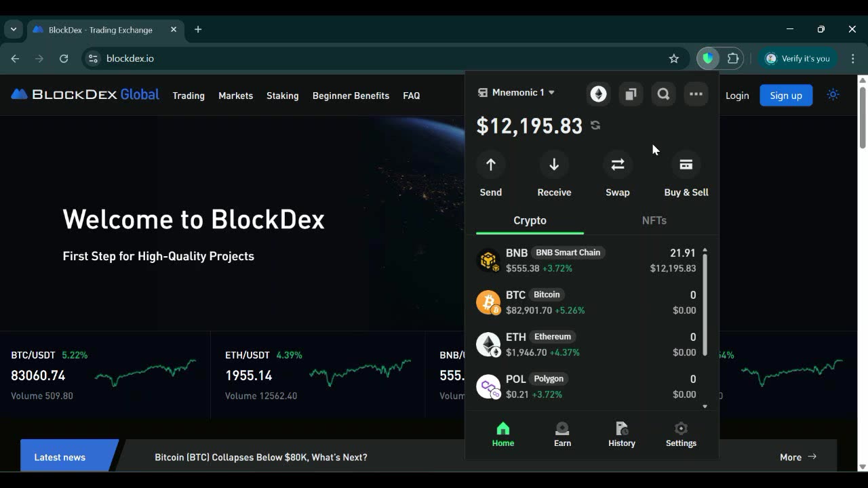Click ETH price $1,946.70
The width and height of the screenshot is (868, 488).
click(526, 352)
